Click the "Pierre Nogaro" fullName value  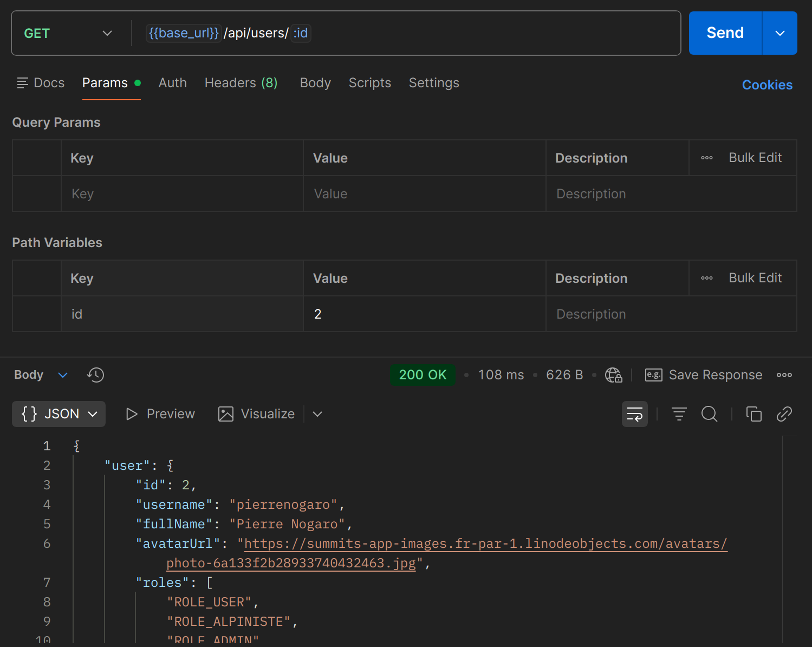[x=287, y=524]
